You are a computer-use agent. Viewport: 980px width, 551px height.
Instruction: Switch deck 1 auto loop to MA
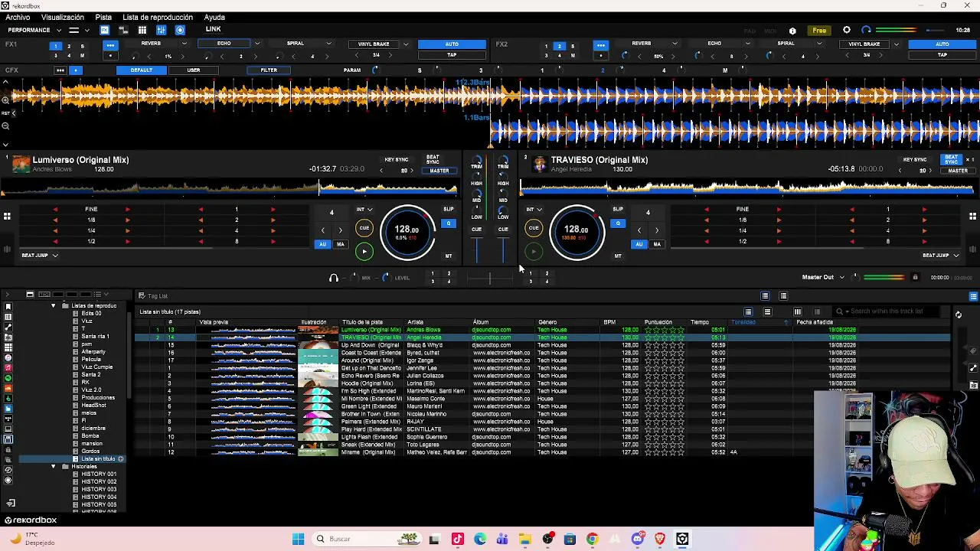[340, 244]
